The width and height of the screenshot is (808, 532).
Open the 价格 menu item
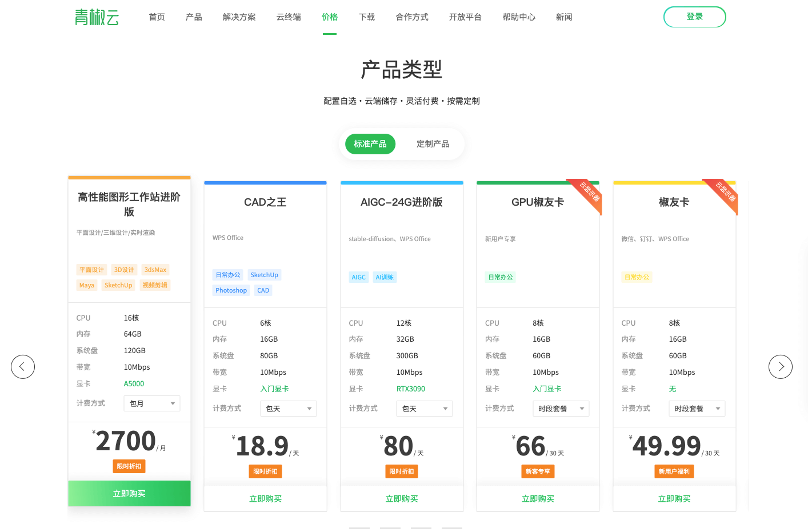click(330, 17)
